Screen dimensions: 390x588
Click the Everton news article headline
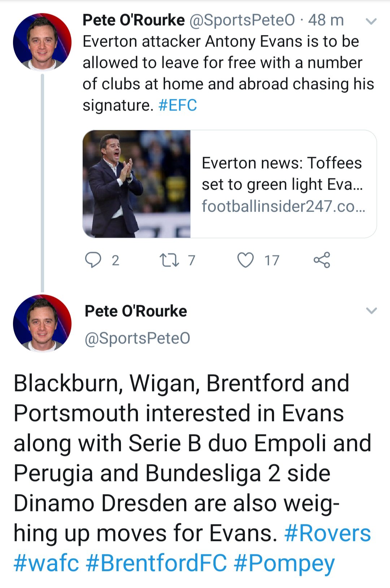pos(282,173)
